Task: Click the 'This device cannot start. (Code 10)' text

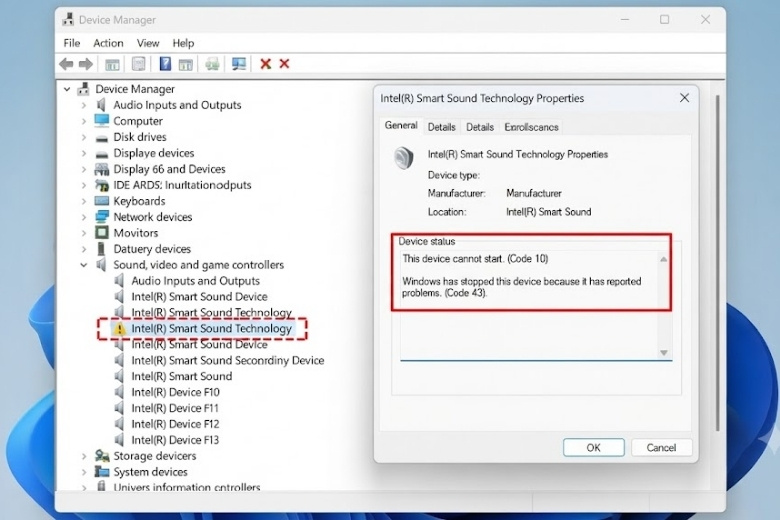Action: (475, 259)
